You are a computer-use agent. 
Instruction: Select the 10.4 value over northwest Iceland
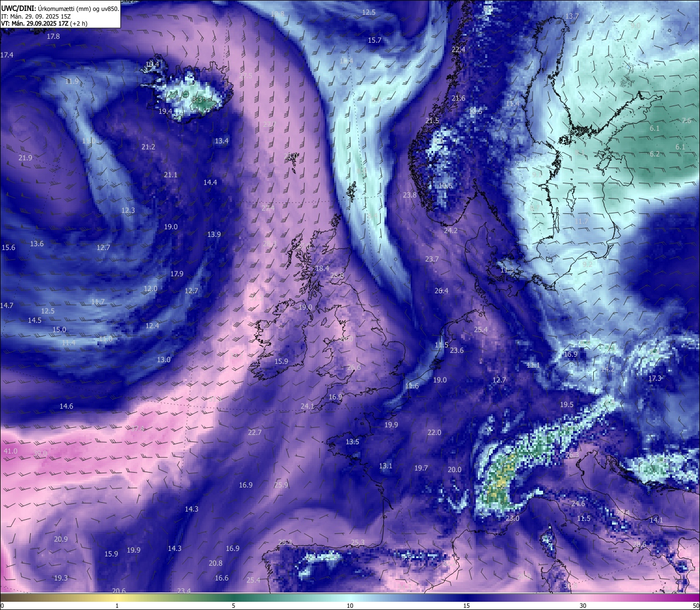pos(153,64)
